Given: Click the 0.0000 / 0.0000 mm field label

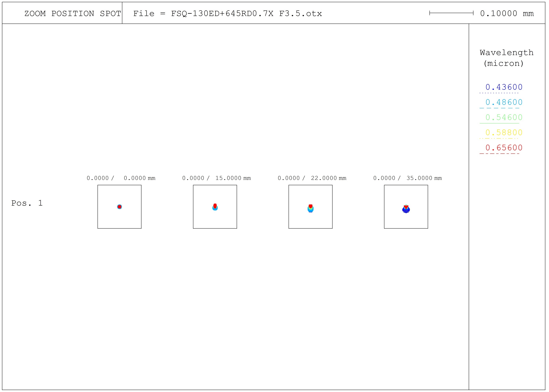Looking at the screenshot, I should [121, 178].
